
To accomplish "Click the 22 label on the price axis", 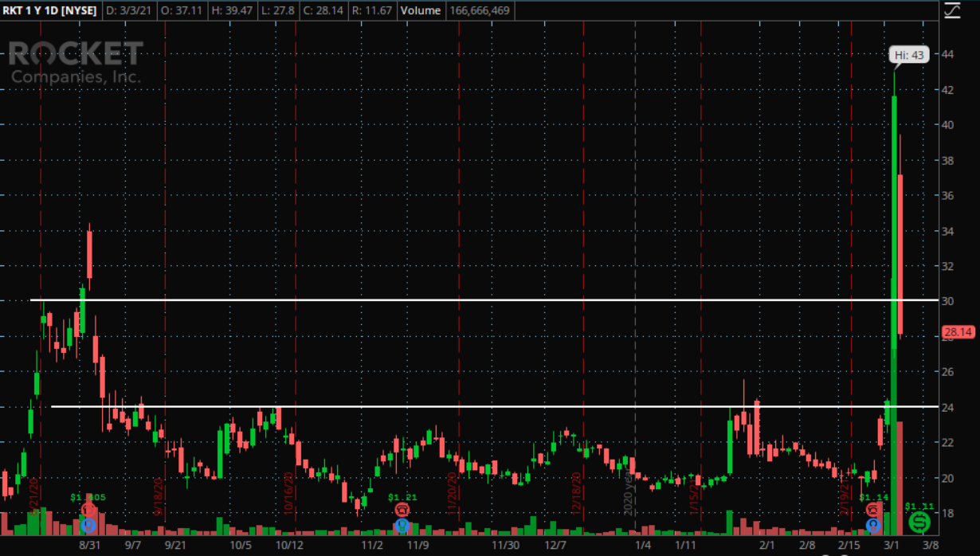I will [949, 442].
